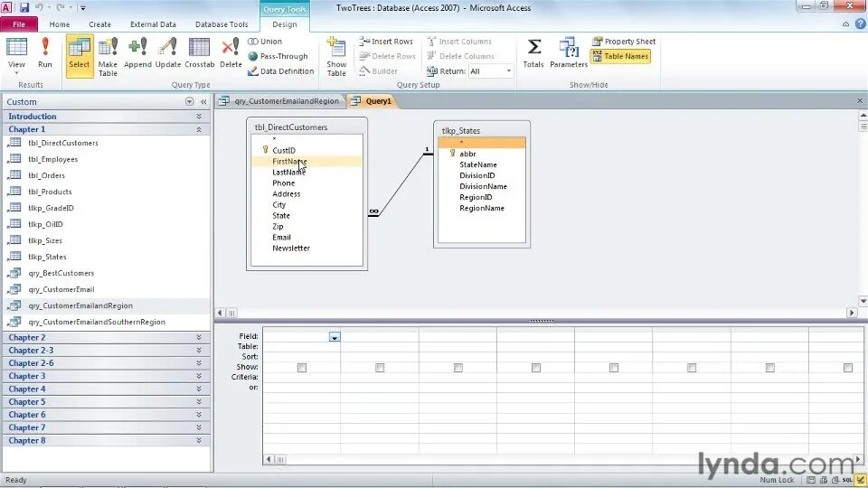Open the File tab
Screen dimensions: 868x488
click(x=19, y=24)
